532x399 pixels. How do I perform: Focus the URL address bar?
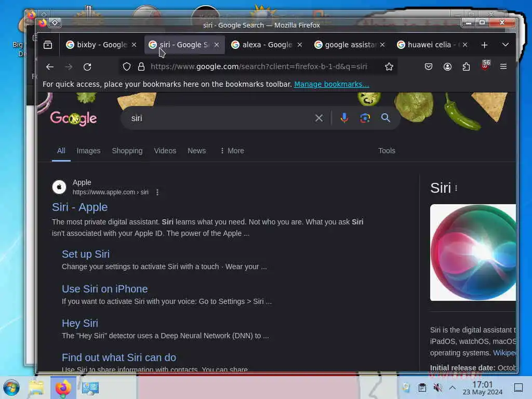(x=259, y=66)
